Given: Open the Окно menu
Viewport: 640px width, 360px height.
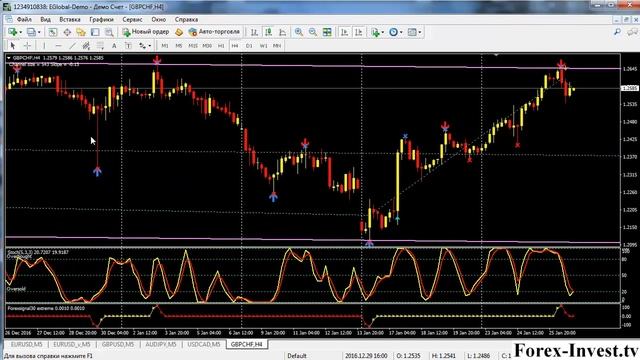Looking at the screenshot, I should point(159,19).
